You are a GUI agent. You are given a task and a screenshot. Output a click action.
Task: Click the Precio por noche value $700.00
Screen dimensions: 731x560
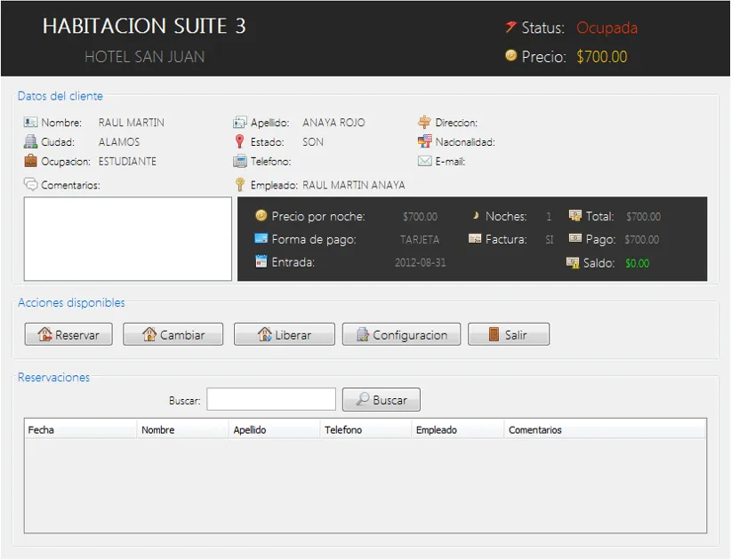point(420,217)
